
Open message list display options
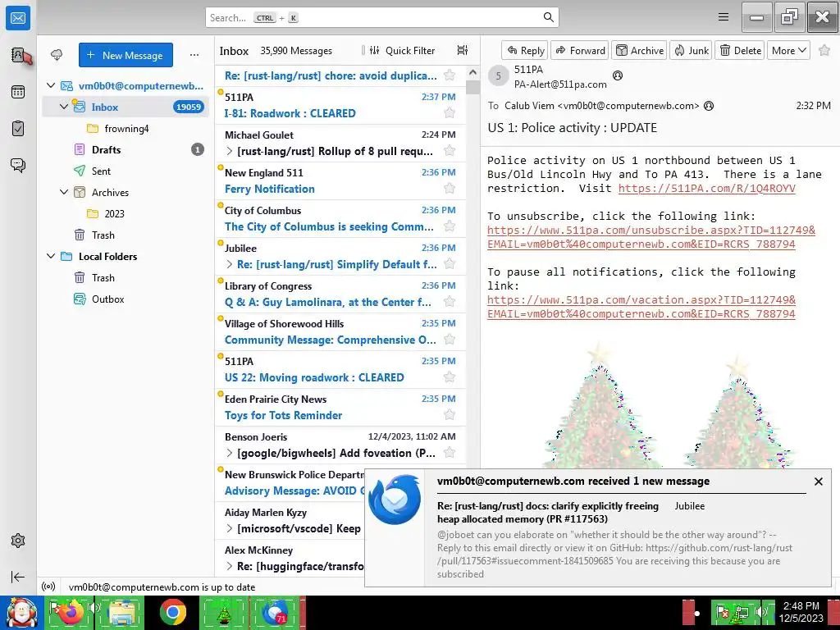463,50
